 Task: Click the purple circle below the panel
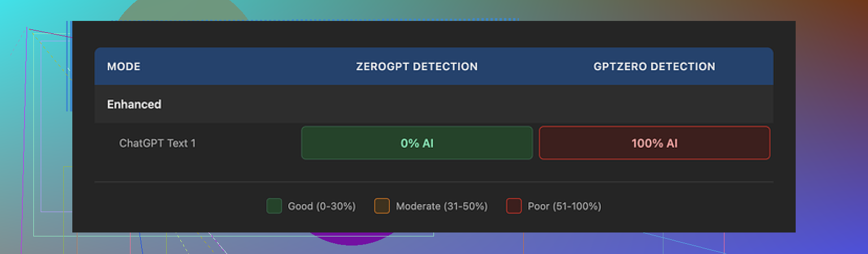click(350, 239)
